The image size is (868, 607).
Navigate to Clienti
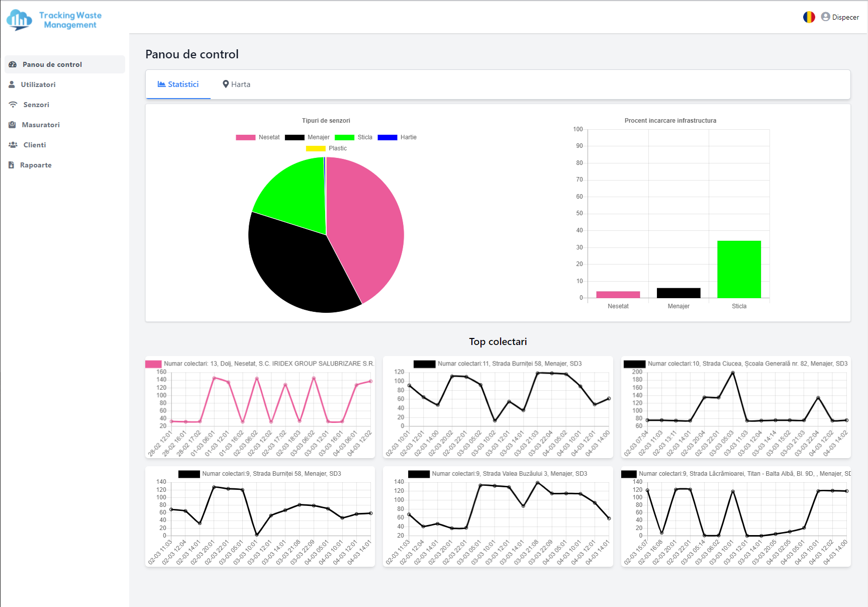point(65,145)
